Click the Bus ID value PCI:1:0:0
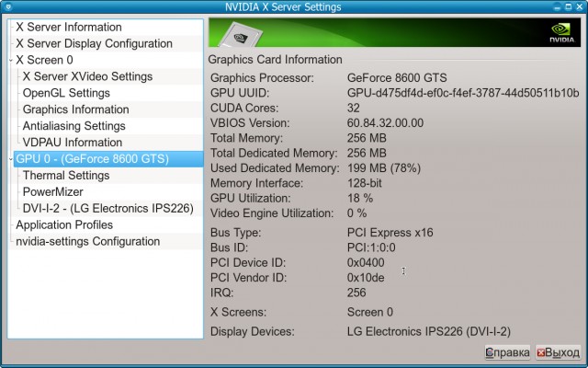Image resolution: width=588 pixels, height=368 pixels. coord(371,247)
